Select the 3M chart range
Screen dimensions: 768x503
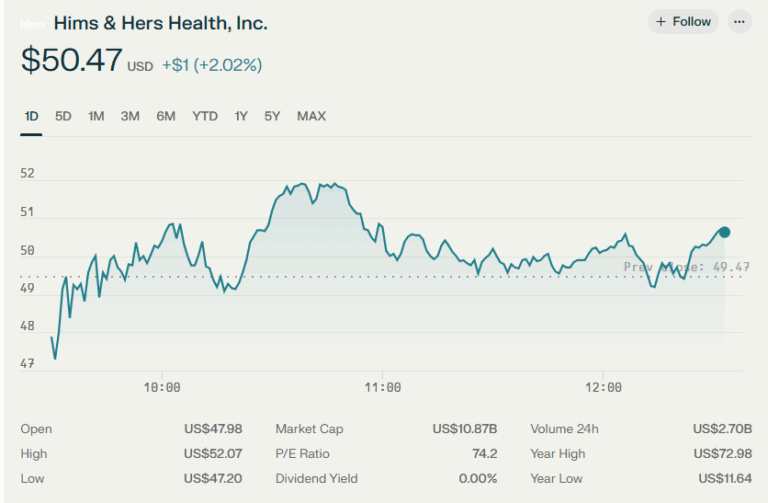tap(130, 116)
